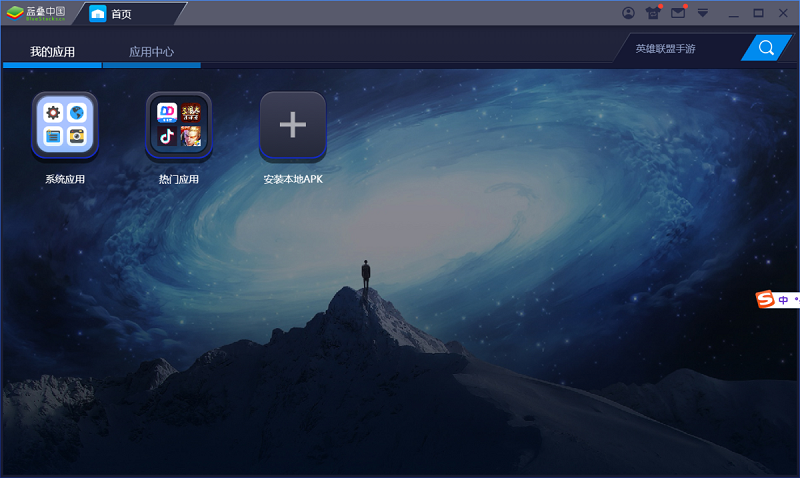Select the 首页 title tab label
This screenshot has height=478, width=800.
121,14
